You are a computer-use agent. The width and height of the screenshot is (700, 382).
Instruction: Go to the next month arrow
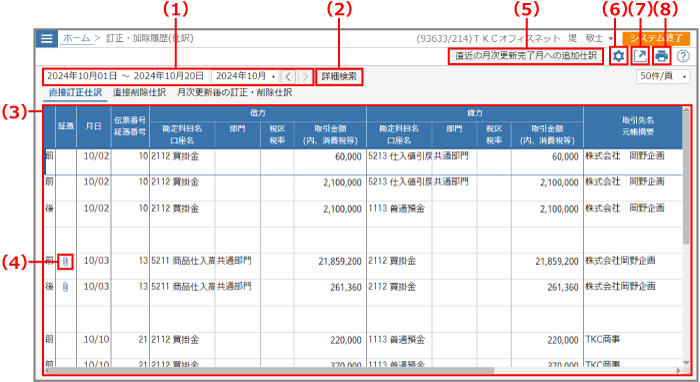[x=305, y=77]
